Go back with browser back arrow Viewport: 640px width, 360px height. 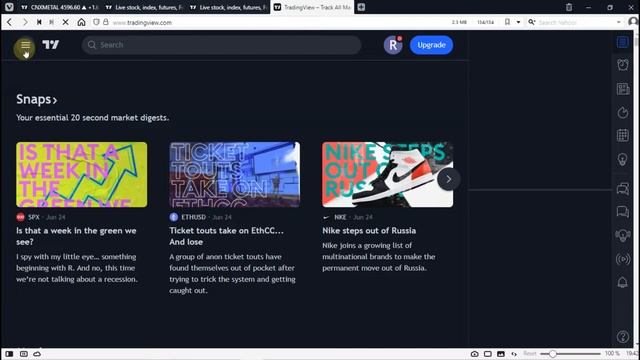pyautogui.click(x=10, y=22)
